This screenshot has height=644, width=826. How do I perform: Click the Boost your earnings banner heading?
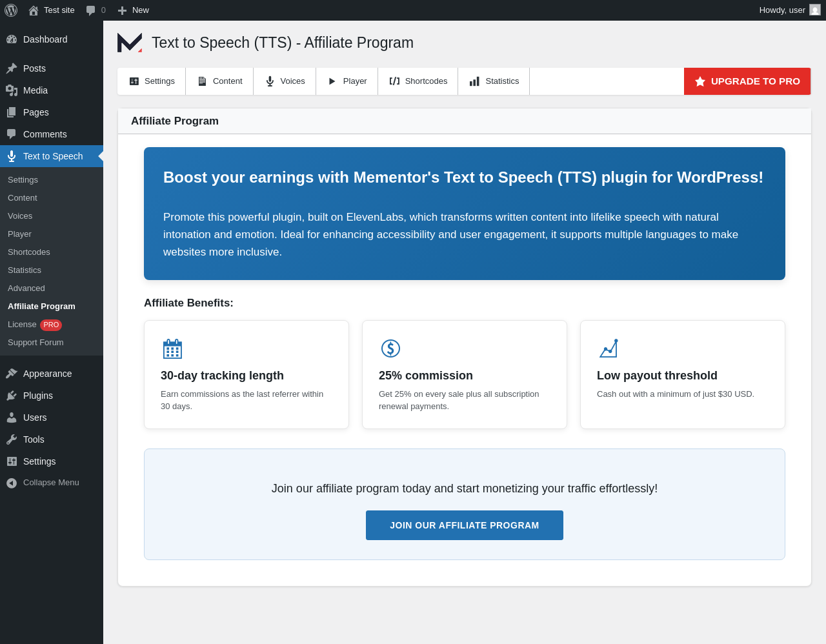[463, 177]
